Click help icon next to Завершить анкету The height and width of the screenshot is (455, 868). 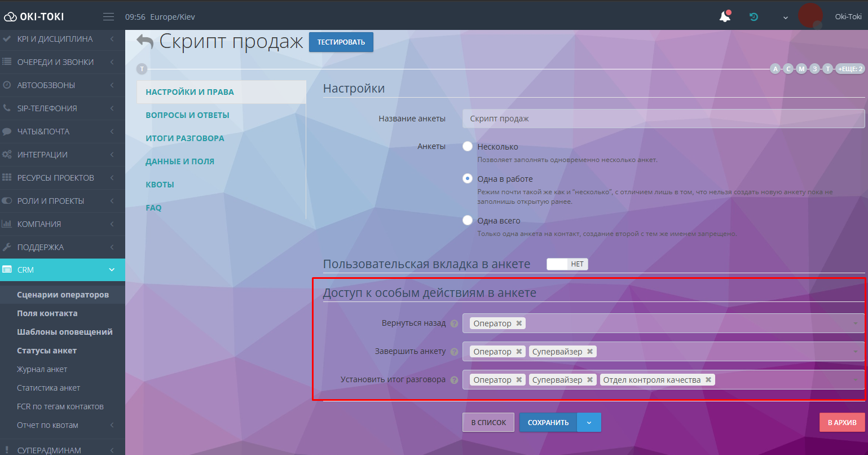coord(454,352)
